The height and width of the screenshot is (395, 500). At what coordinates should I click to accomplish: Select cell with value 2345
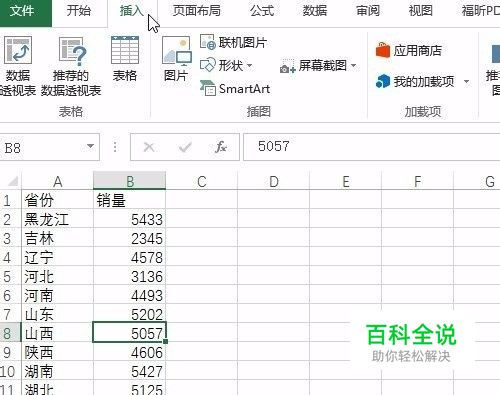pyautogui.click(x=129, y=238)
